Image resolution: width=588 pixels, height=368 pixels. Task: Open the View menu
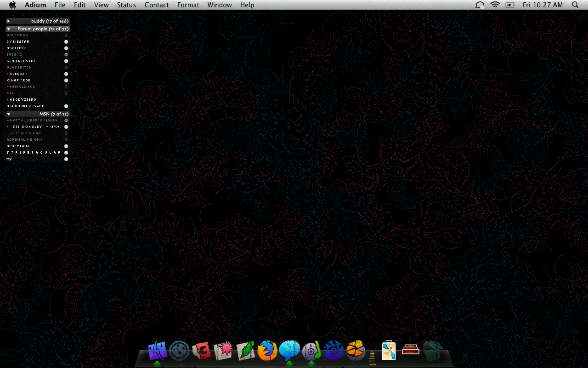102,5
